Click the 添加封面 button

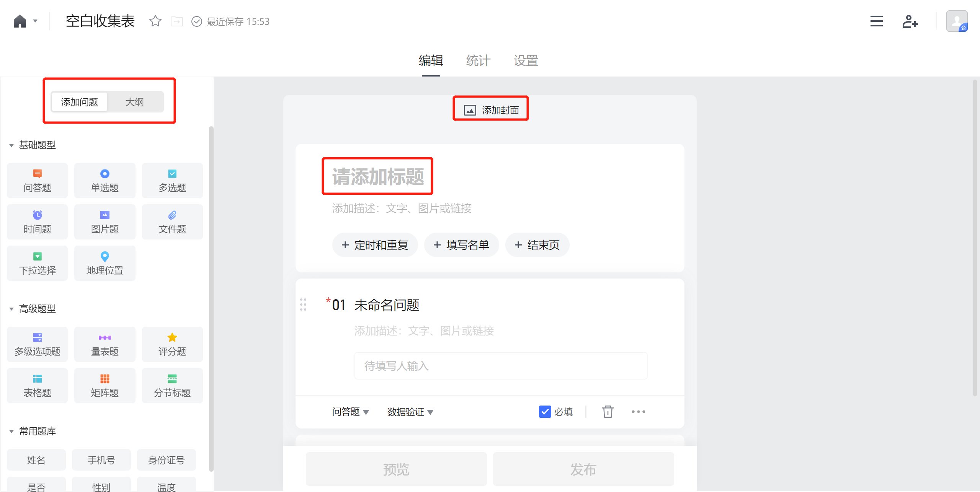tap(491, 110)
